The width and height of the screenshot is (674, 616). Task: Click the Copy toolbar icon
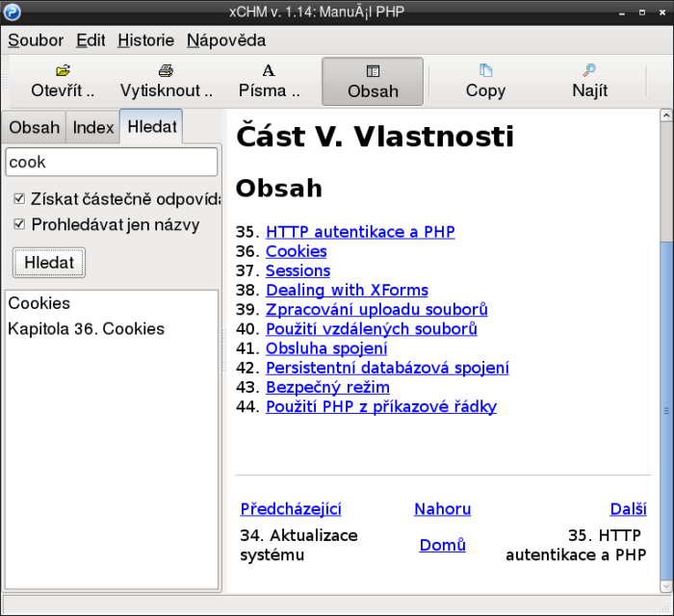tap(485, 71)
